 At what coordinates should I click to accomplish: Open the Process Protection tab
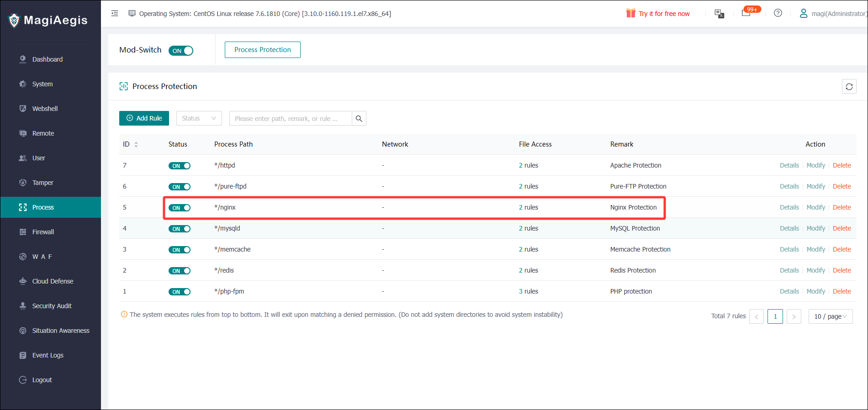pos(263,50)
